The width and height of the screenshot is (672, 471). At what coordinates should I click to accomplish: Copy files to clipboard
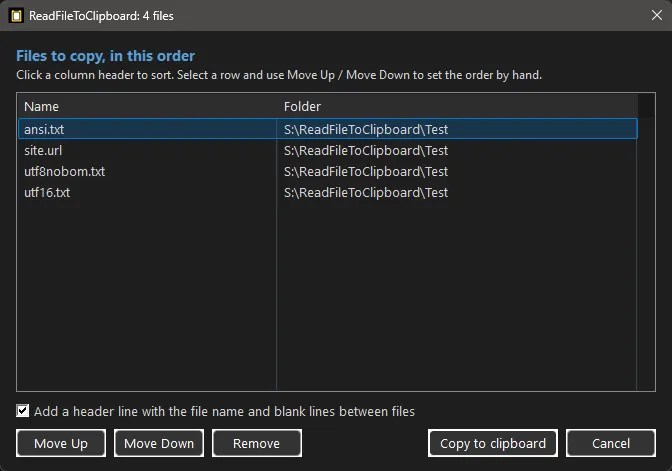[x=493, y=443]
